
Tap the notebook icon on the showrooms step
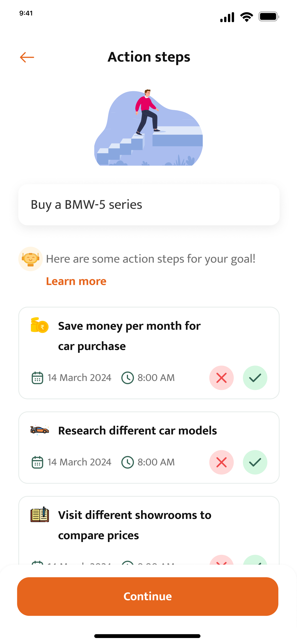(x=40, y=515)
